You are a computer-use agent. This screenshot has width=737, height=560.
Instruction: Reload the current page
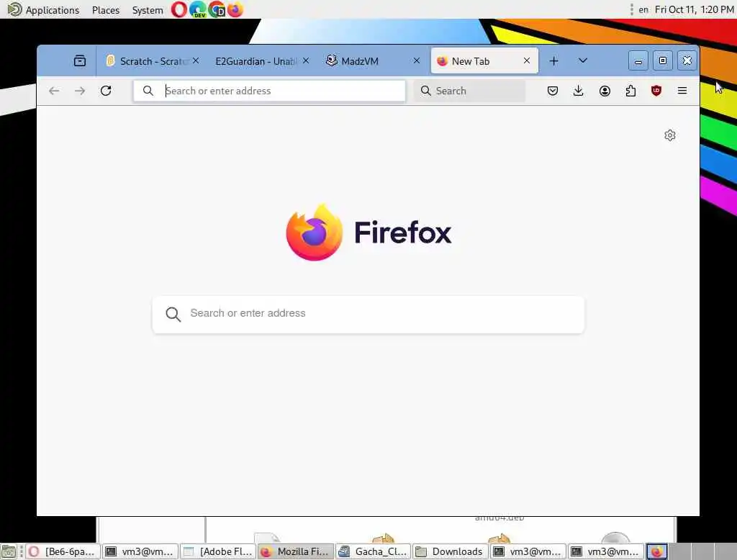pos(106,91)
